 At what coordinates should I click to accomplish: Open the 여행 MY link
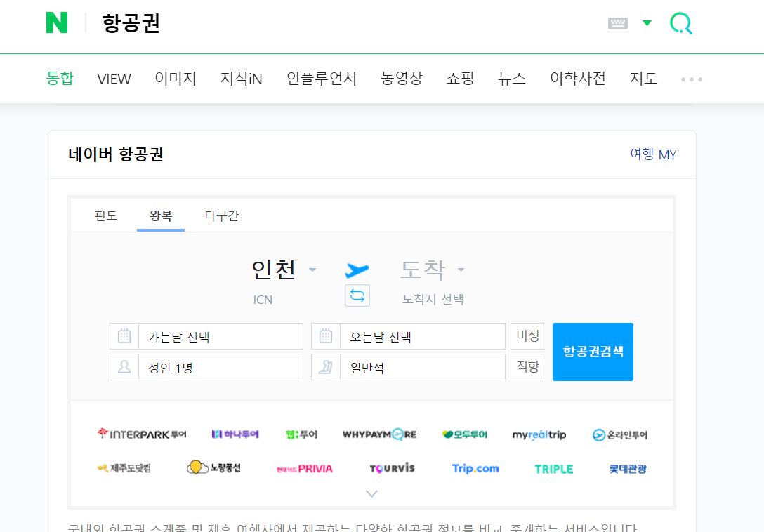click(x=653, y=154)
